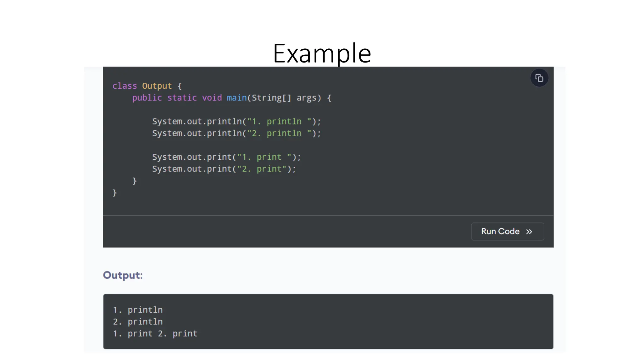Screen dimensions: 644x362
Task: Click the copy code icon
Action: coord(539,78)
